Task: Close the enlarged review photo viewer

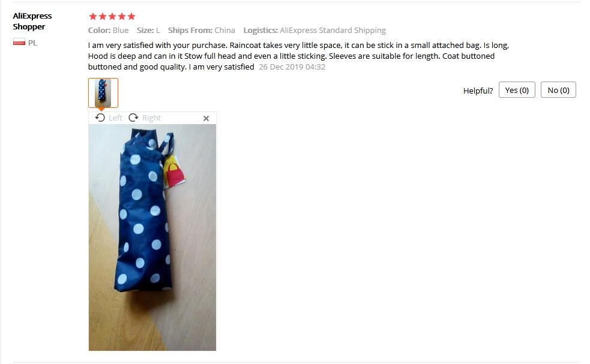Action: [x=206, y=119]
